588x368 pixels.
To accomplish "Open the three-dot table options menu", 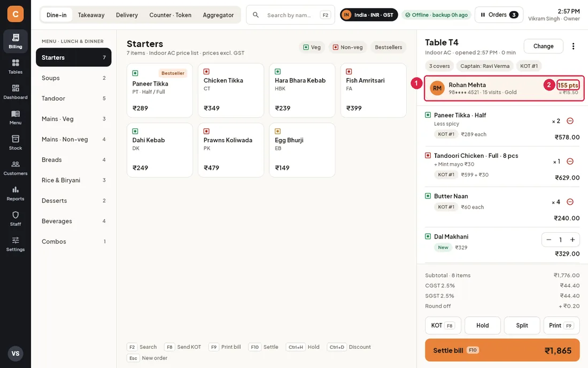I will pyautogui.click(x=573, y=46).
